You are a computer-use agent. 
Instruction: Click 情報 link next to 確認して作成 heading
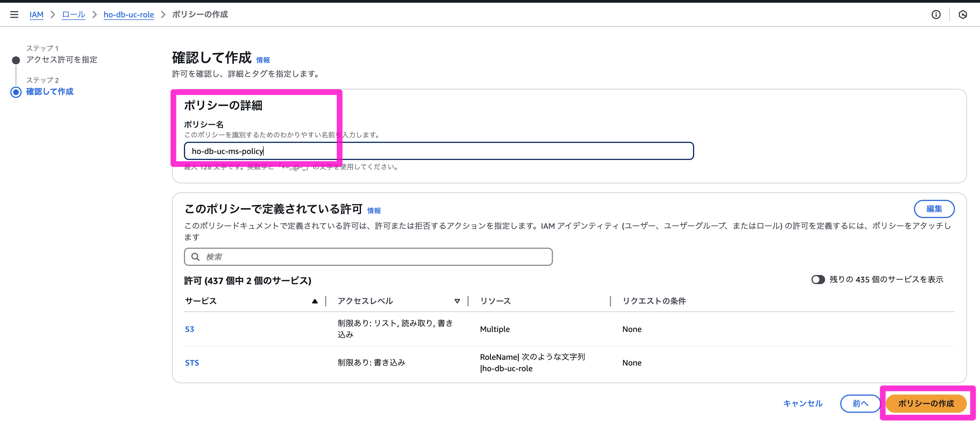point(263,60)
